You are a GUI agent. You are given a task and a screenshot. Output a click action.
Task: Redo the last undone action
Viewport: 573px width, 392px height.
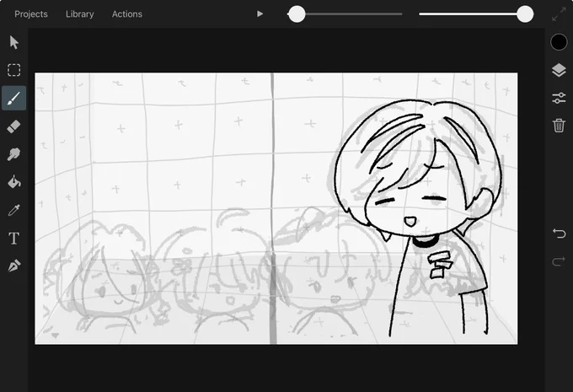pos(559,261)
